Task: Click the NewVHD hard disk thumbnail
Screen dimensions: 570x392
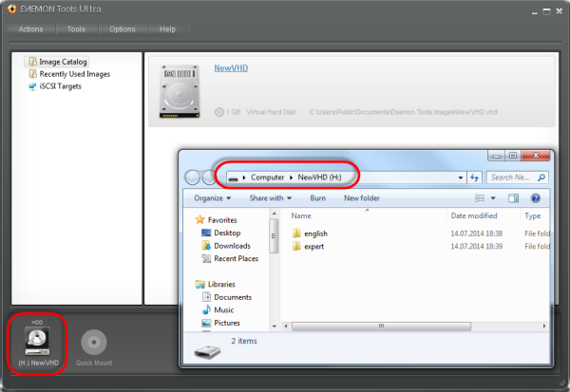Action: [180, 91]
